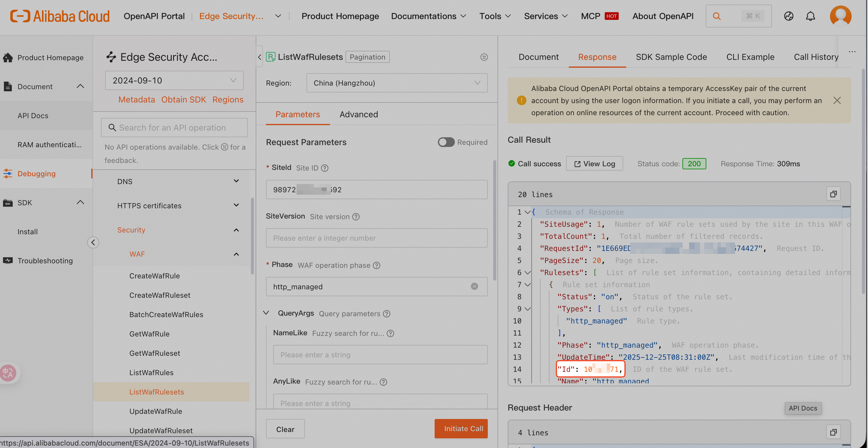Image resolution: width=868 pixels, height=448 pixels.
Task: Click the Phase help question icon
Action: [376, 265]
